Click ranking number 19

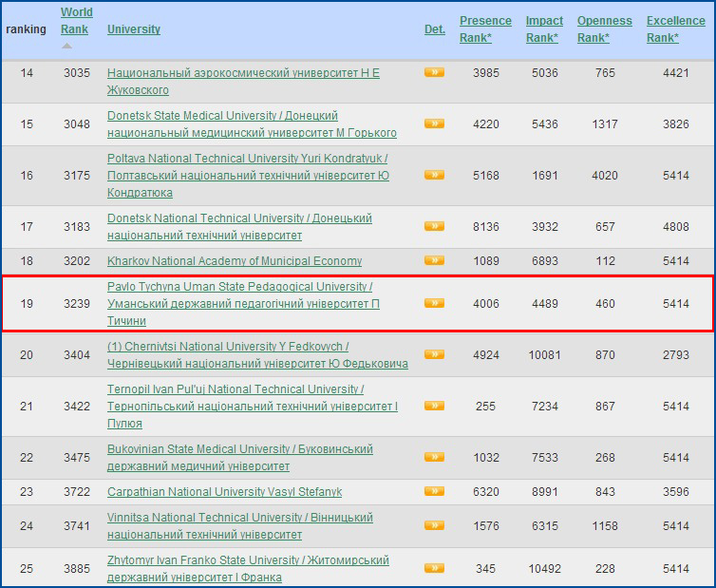tap(27, 303)
